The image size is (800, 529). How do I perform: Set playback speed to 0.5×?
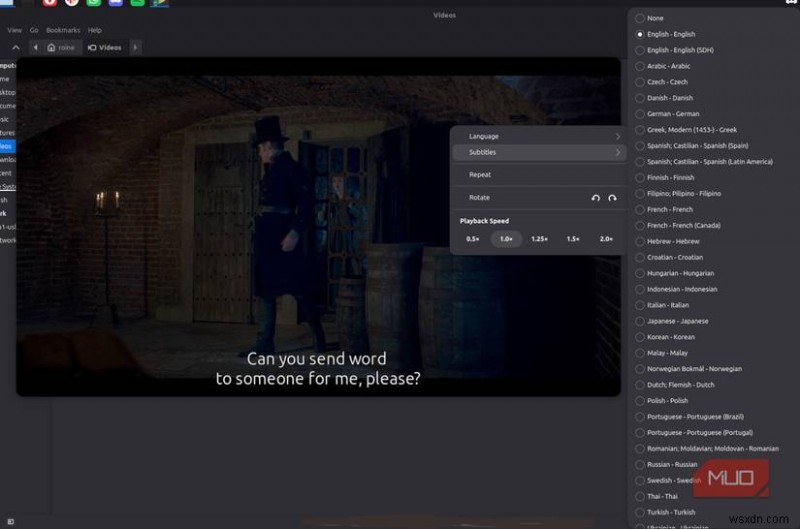point(472,239)
